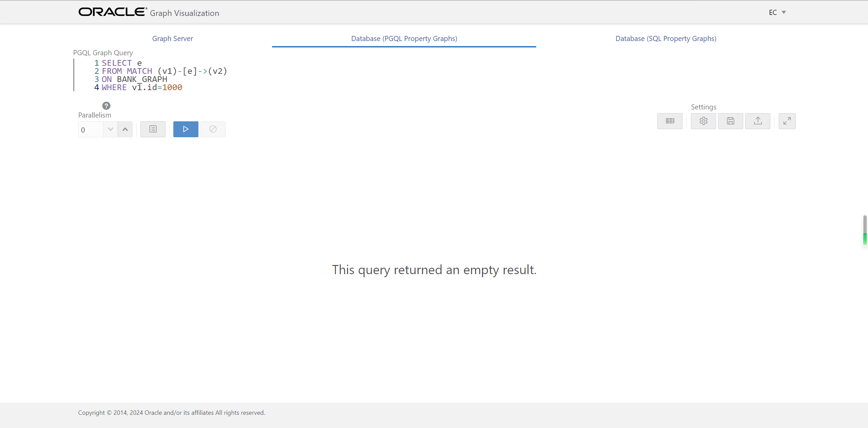Open the query list icon button

pos(153,129)
